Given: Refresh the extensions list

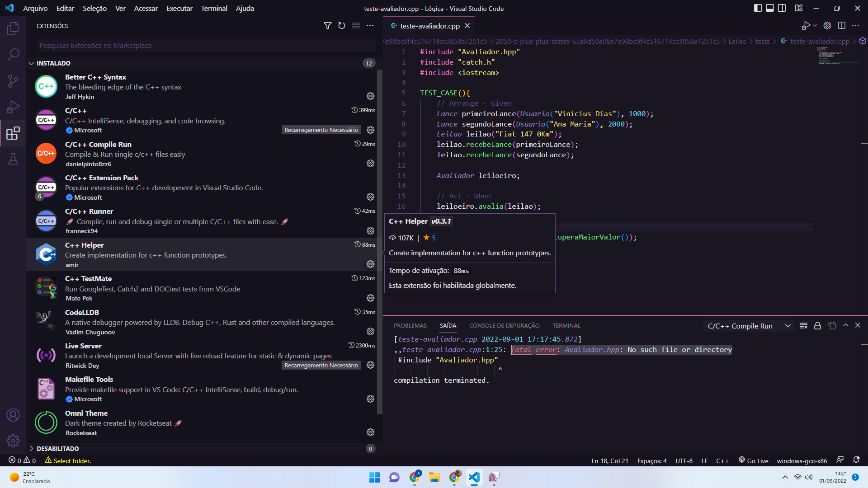Looking at the screenshot, I should tap(342, 26).
